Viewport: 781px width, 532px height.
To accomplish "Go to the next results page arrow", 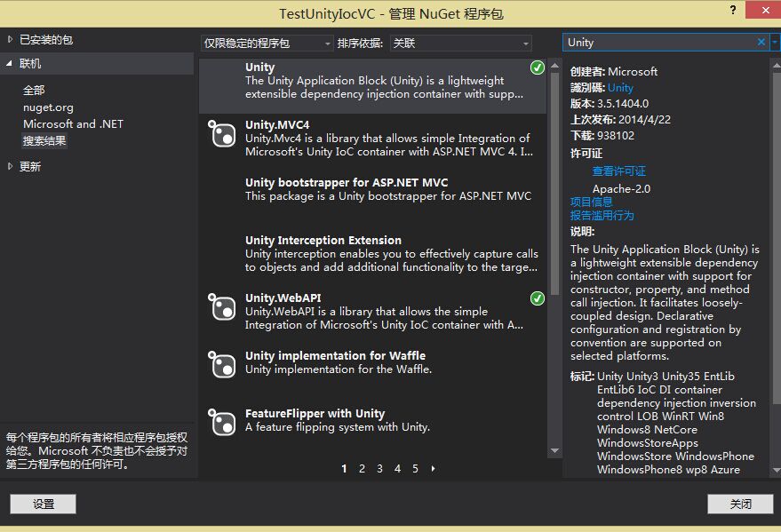I will pyautogui.click(x=433, y=468).
